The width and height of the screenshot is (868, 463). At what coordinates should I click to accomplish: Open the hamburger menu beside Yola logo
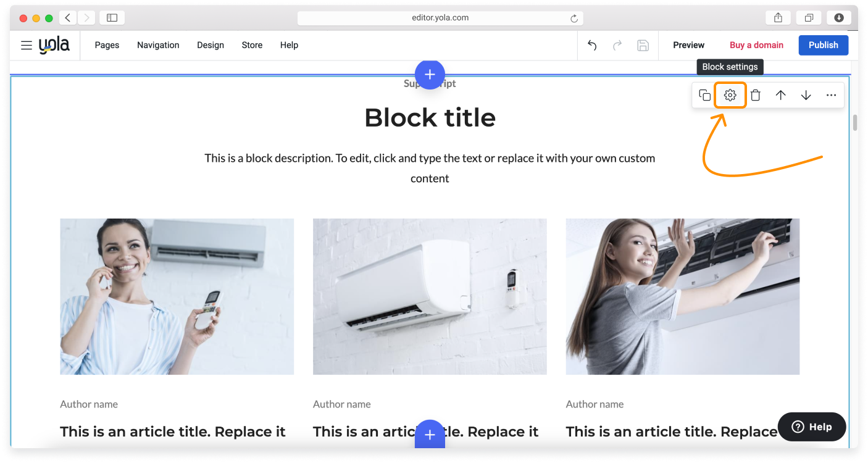click(x=27, y=45)
